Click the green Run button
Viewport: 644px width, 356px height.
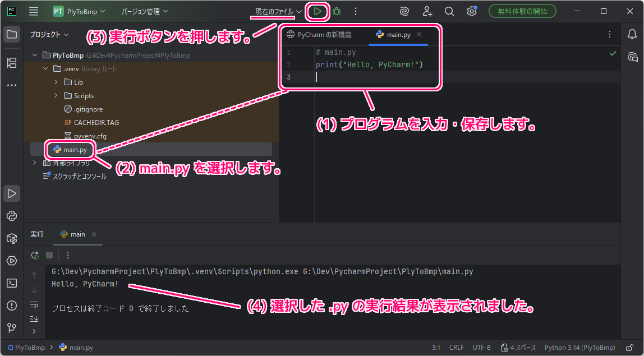pyautogui.click(x=318, y=11)
